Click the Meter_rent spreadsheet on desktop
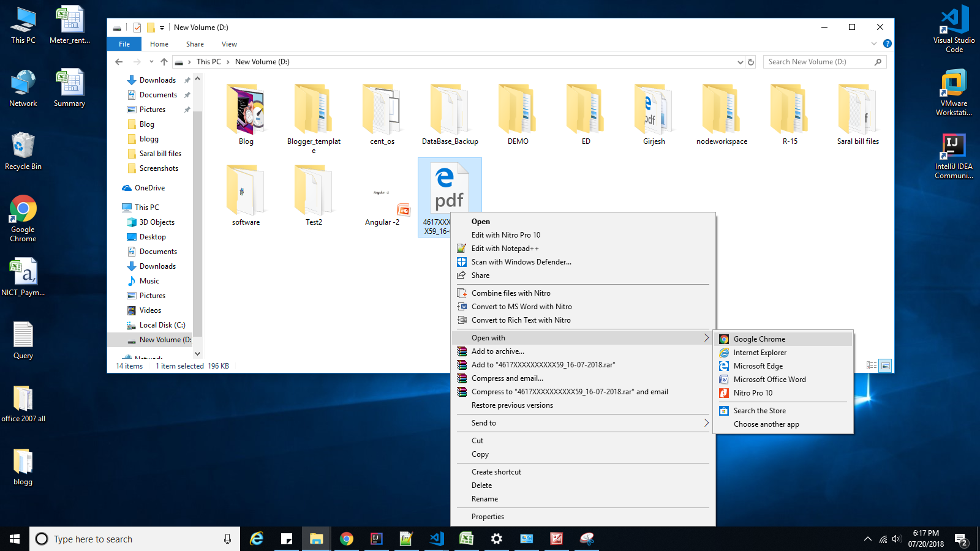980x551 pixels. (70, 24)
